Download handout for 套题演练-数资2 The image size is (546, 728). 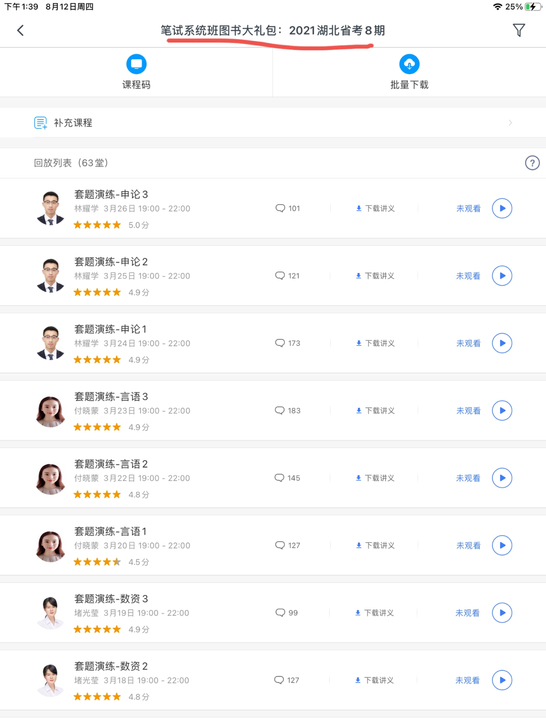(375, 680)
